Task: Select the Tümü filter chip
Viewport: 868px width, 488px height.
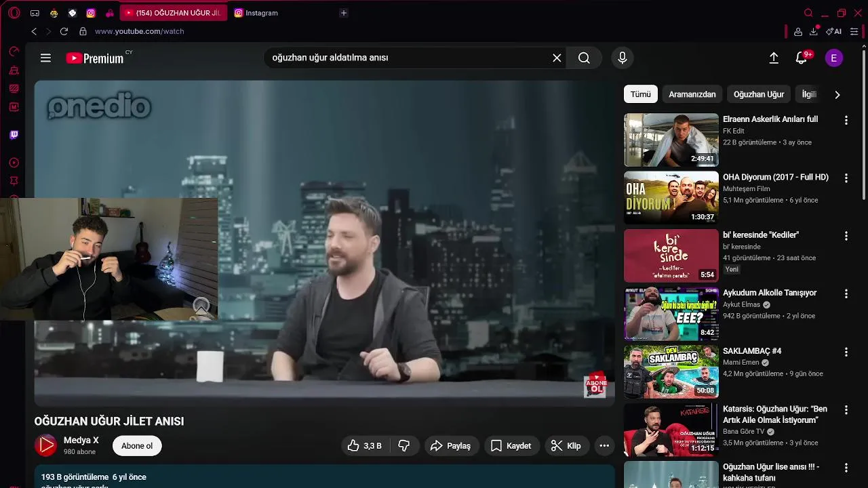Action: [640, 94]
